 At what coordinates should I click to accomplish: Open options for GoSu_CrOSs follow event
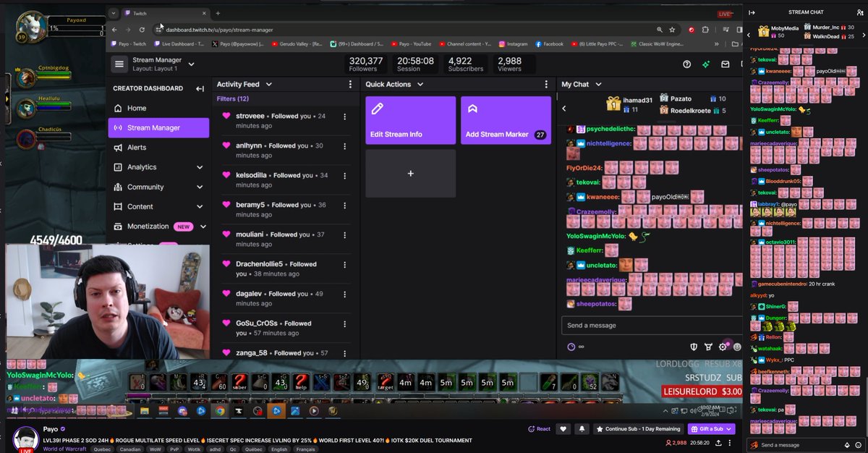pos(344,324)
